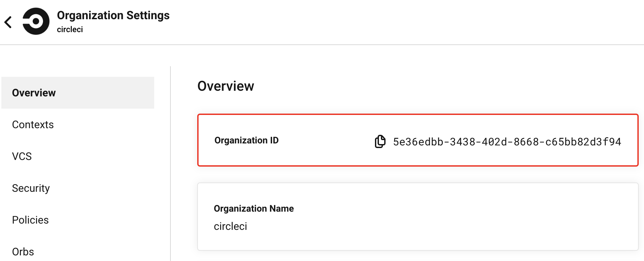Click the circleci subtitle under Organization Settings
Image resolution: width=644 pixels, height=261 pixels.
tap(70, 29)
